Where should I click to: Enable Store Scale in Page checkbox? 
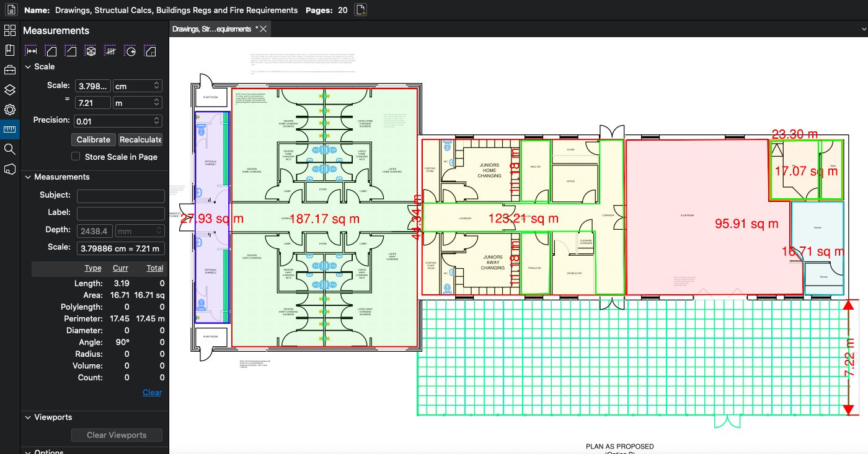click(76, 157)
